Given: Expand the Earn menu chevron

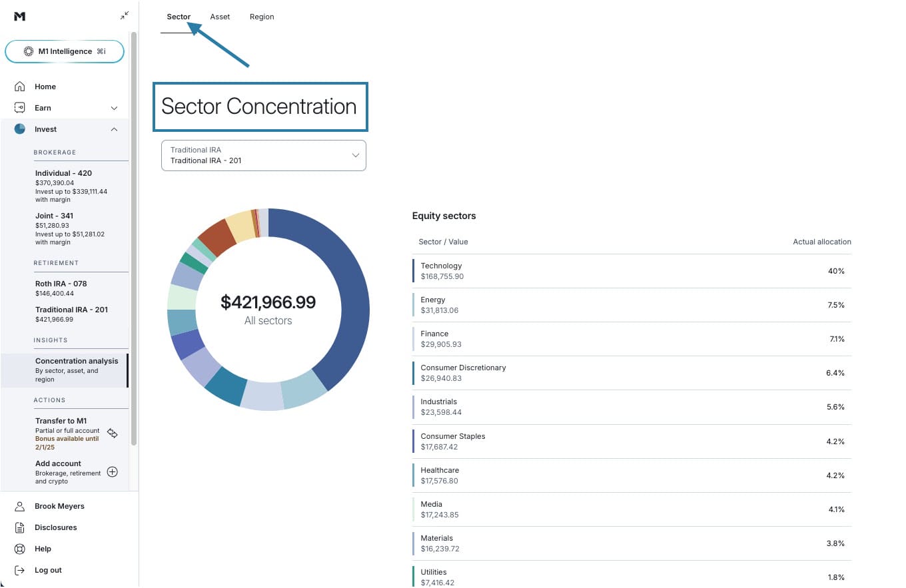Looking at the screenshot, I should pos(114,108).
